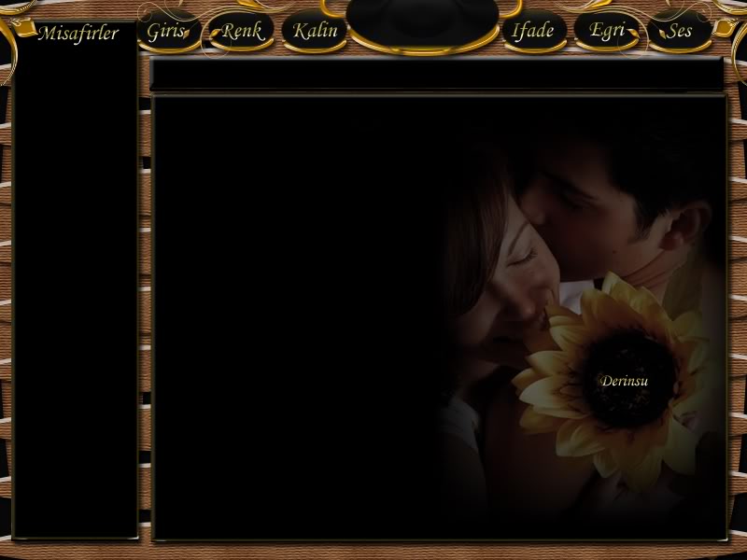Click the gold leaf left of Ses
The height and width of the screenshot is (560, 747).
(x=663, y=34)
